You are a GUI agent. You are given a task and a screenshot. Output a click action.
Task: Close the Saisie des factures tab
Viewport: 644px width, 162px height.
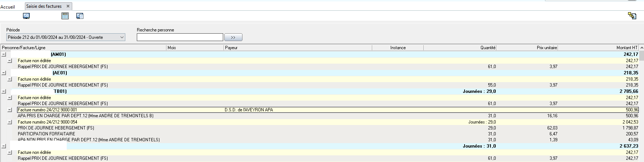pos(68,6)
